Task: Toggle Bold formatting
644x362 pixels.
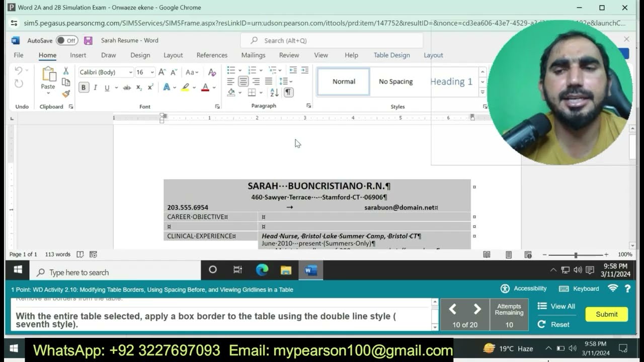Action: point(84,87)
